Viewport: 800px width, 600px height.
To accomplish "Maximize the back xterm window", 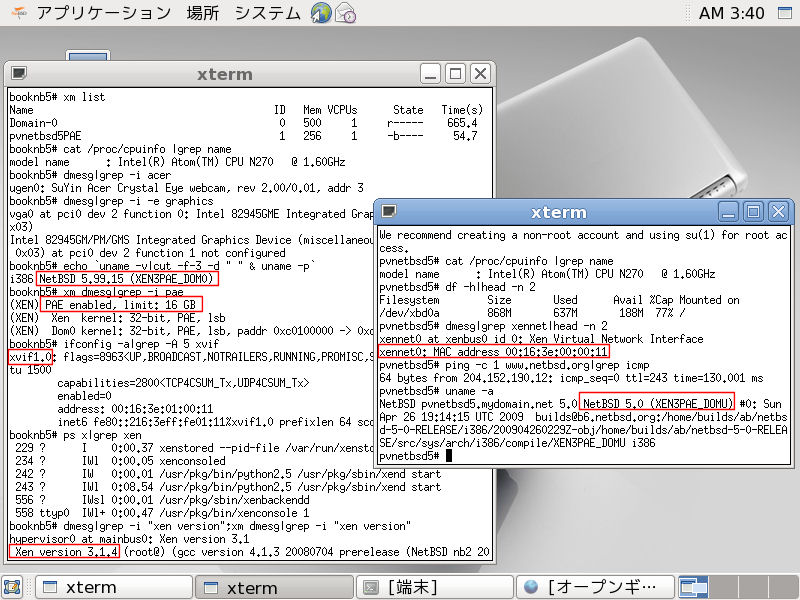I will pyautogui.click(x=456, y=74).
